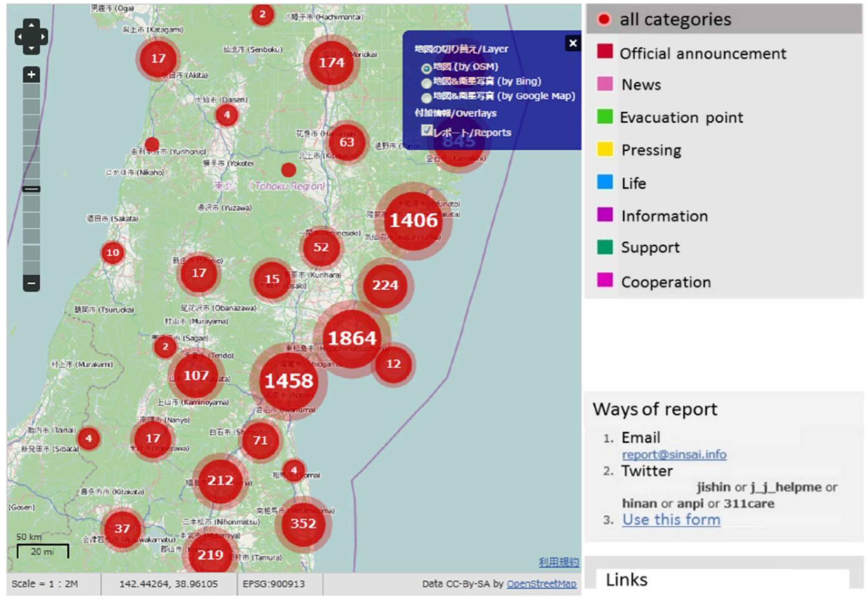Screen dimensions: 868x599
Task: Click the magenta Cooperation color swatch
Action: pos(604,280)
